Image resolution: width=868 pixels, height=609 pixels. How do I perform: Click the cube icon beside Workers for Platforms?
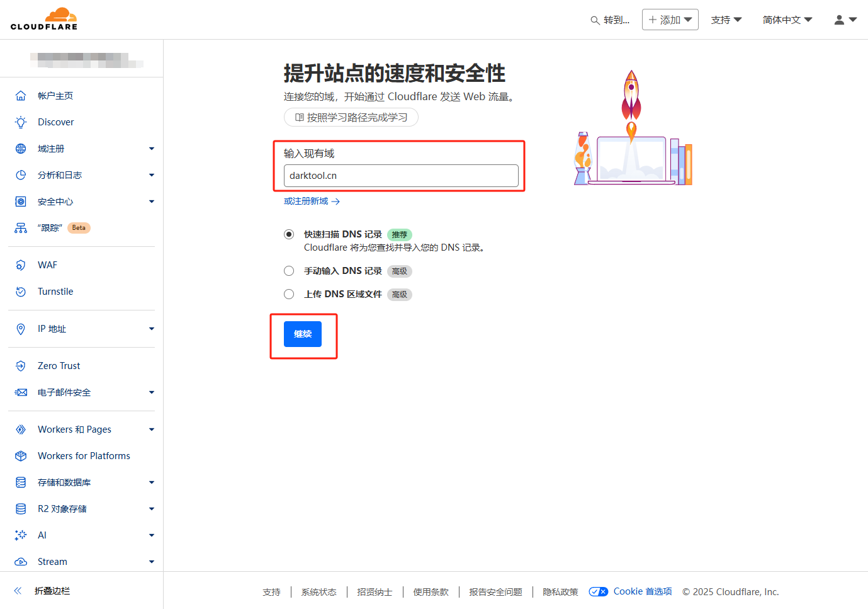[21, 456]
